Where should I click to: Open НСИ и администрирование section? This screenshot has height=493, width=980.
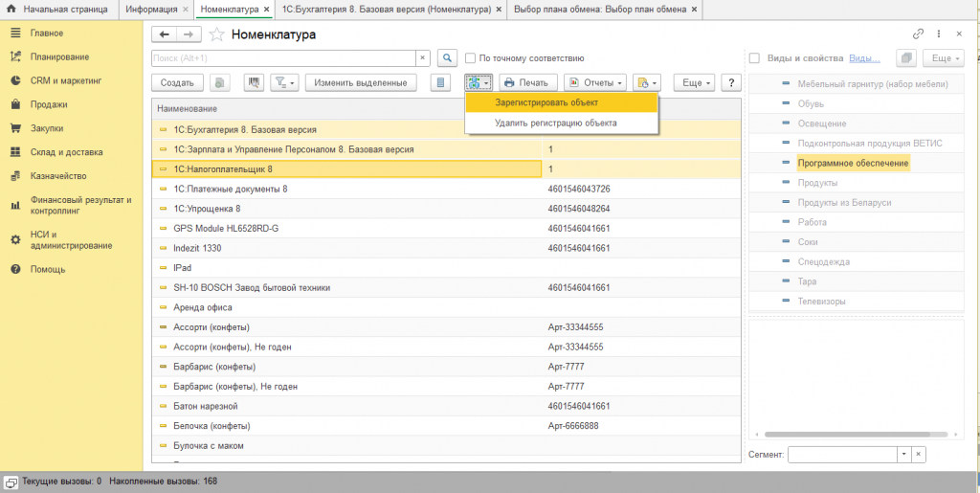[x=71, y=240]
